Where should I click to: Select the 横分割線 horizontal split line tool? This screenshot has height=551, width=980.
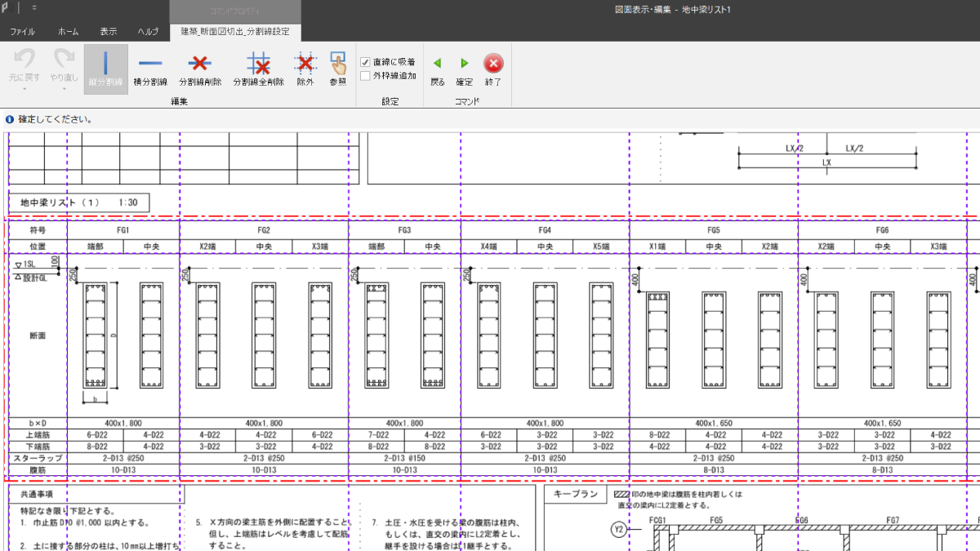point(150,69)
